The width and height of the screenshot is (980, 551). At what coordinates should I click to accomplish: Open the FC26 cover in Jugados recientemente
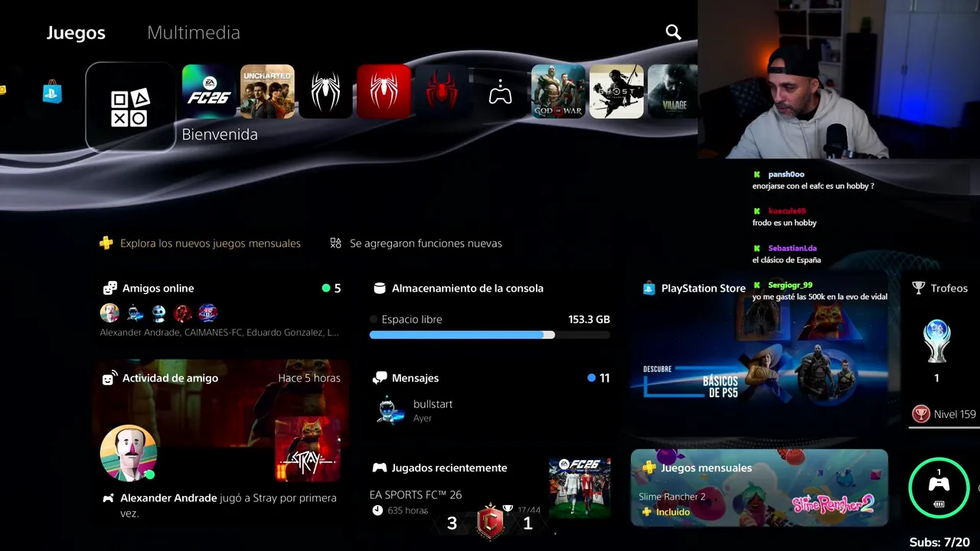point(580,487)
